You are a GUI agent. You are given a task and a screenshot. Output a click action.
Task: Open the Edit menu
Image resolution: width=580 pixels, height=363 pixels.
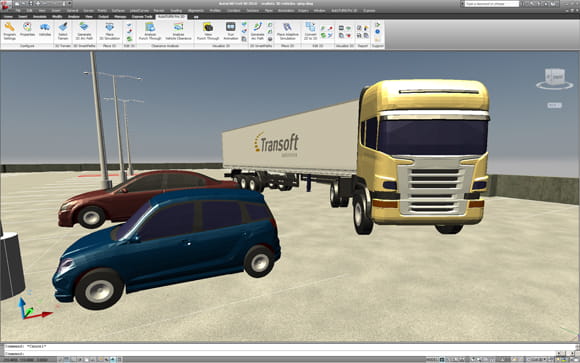[29, 11]
